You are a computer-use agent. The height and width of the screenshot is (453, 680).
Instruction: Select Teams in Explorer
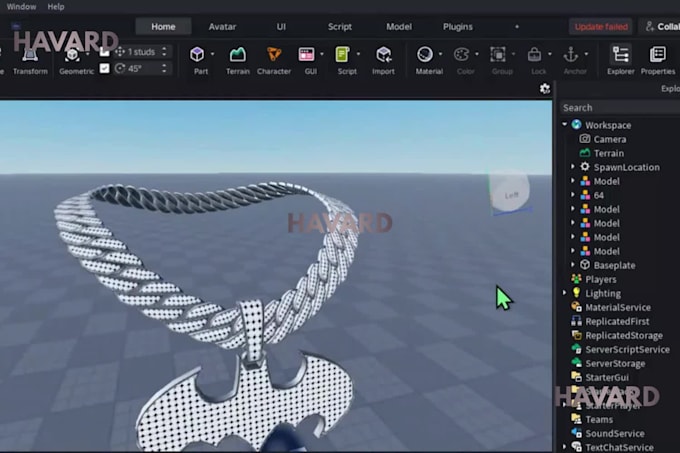click(598, 420)
